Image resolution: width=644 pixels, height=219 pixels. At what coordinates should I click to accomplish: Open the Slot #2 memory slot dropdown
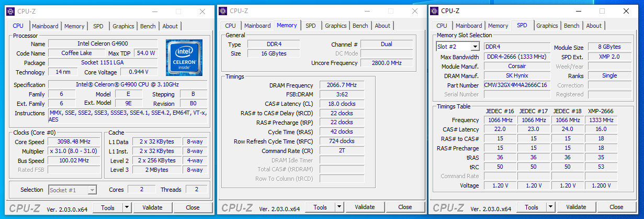tap(457, 47)
